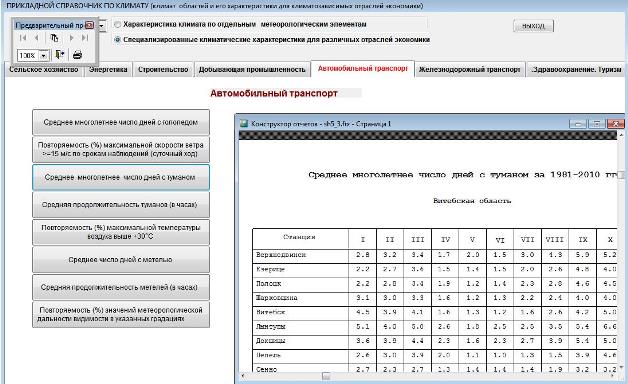Click the 'VIII' month column header
Screen dimensions: 628x384
555,239
